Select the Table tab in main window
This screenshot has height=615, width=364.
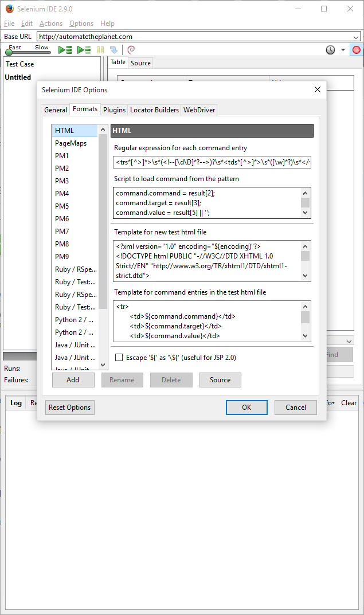click(118, 62)
